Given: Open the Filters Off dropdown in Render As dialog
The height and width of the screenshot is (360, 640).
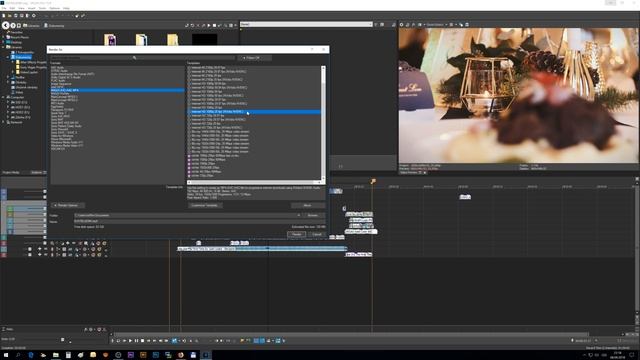Looking at the screenshot, I should pyautogui.click(x=254, y=58).
